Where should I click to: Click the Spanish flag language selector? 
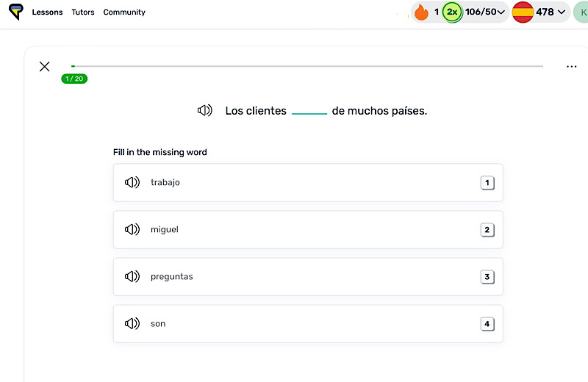[x=523, y=12]
